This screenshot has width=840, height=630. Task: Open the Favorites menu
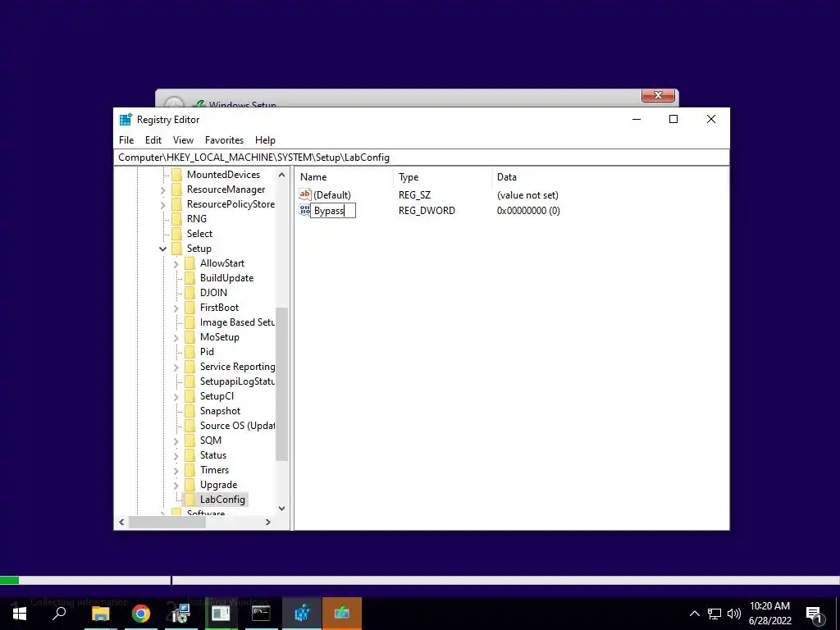[224, 139]
